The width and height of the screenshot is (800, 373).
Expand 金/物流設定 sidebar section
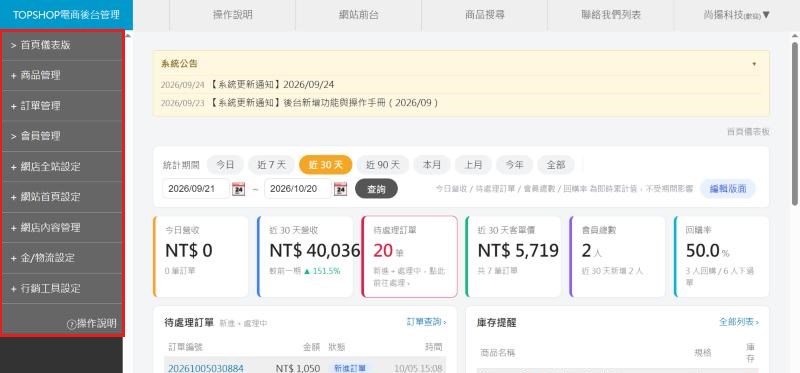point(62,258)
